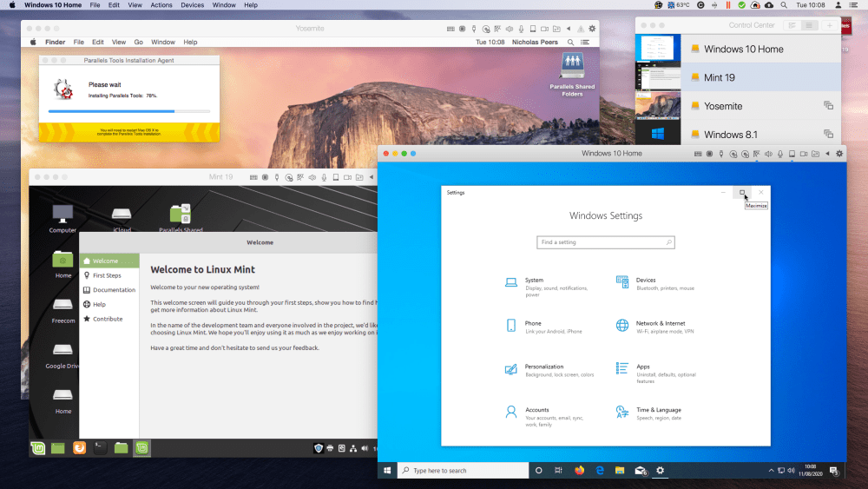Open Mail app from Windows taskbar
868x489 pixels.
click(x=641, y=470)
